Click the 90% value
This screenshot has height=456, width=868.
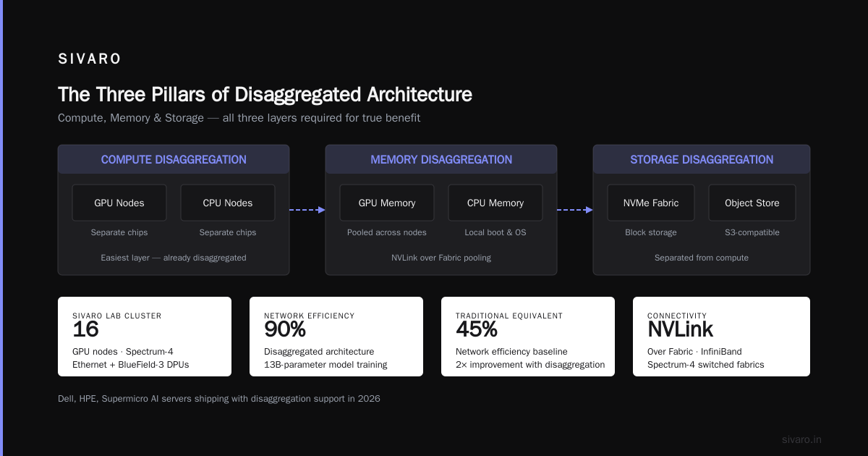(285, 330)
